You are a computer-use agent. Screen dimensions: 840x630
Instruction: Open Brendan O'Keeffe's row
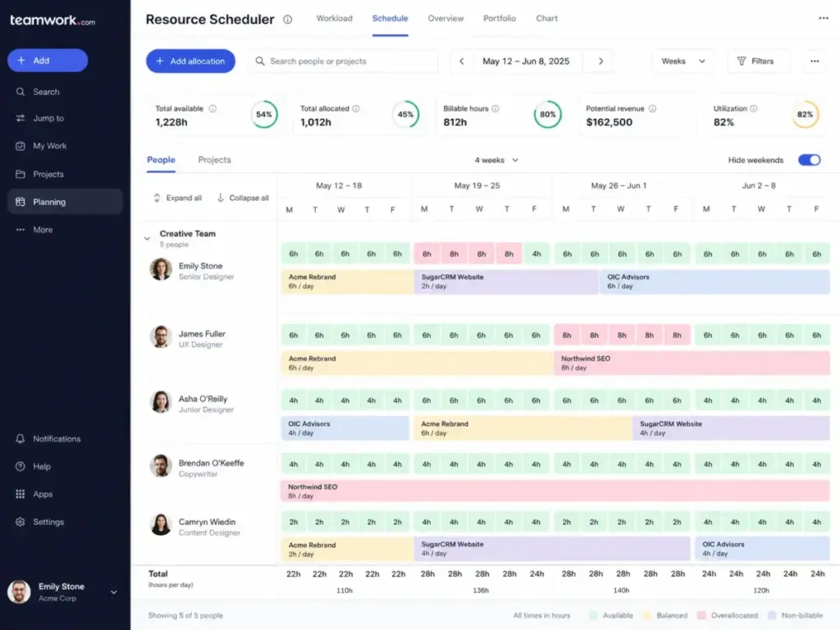pos(203,468)
